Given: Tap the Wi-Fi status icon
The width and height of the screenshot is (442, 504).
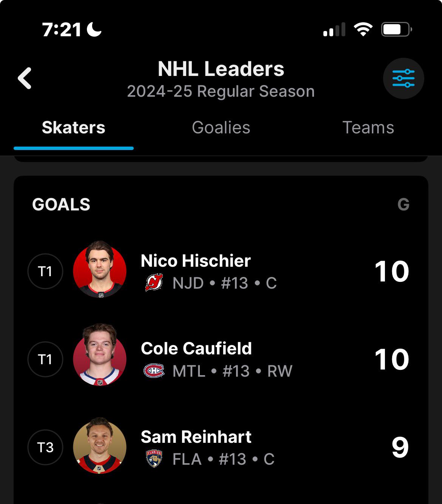Looking at the screenshot, I should tap(363, 29).
